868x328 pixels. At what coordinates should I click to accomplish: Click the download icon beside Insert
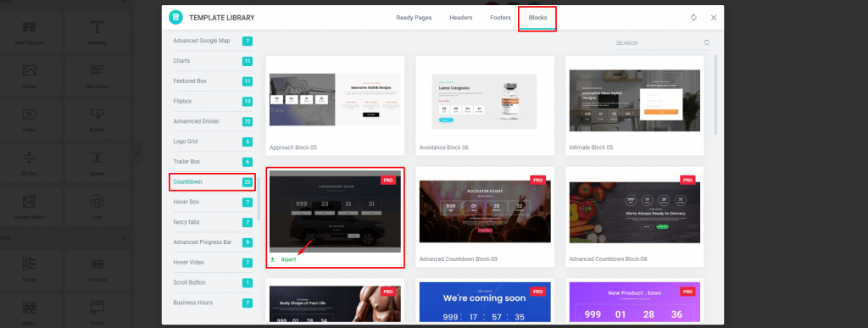click(272, 259)
